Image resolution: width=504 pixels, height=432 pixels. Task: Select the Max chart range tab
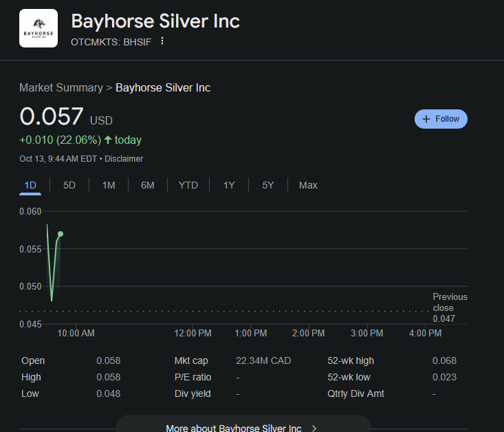click(x=308, y=186)
